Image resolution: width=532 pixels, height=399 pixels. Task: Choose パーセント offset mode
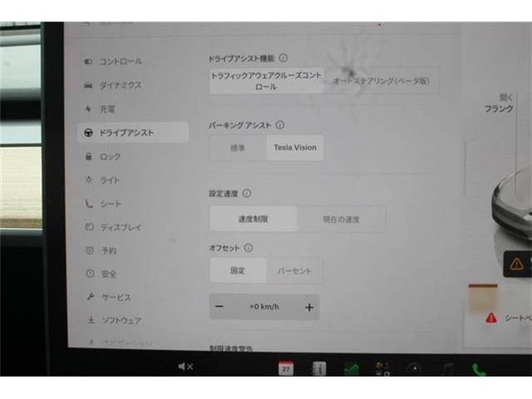(294, 271)
